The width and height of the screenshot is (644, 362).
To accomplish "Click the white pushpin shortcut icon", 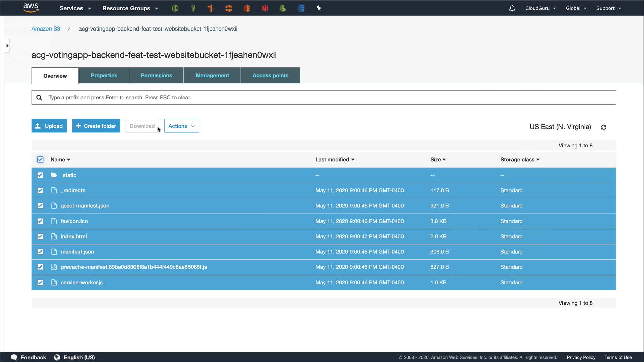I will (319, 8).
